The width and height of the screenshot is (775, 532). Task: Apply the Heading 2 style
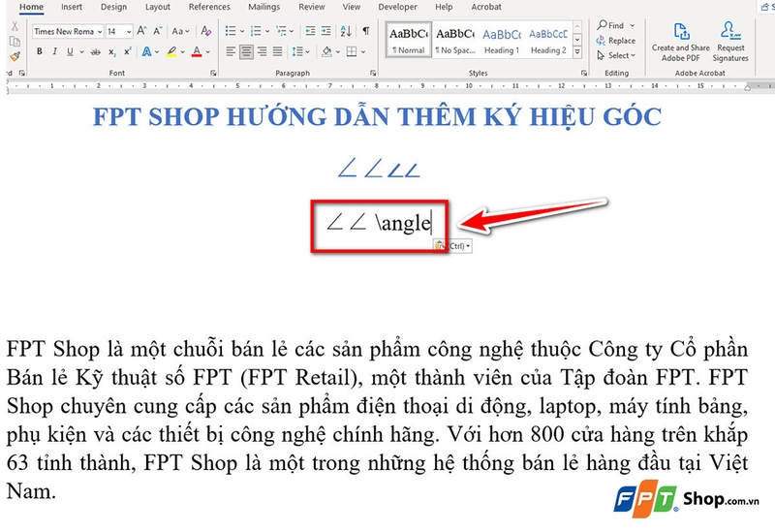[548, 40]
